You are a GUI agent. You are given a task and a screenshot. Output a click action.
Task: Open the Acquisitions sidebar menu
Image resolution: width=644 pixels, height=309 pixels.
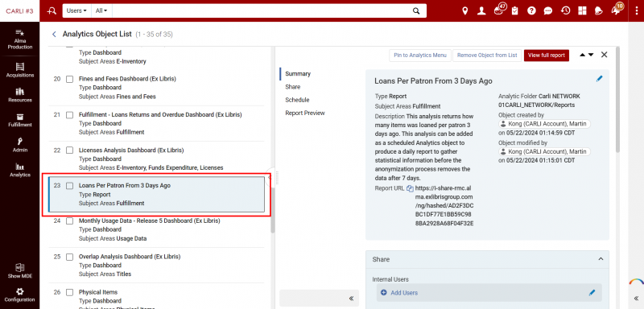(19, 70)
